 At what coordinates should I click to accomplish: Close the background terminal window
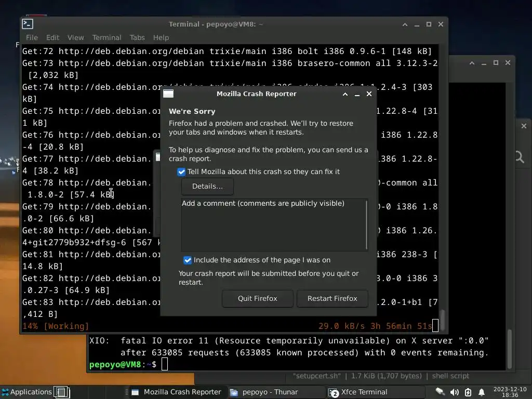pos(508,63)
